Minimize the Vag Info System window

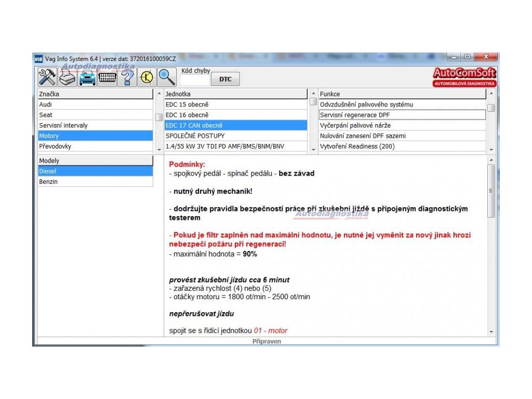pyautogui.click(x=454, y=57)
